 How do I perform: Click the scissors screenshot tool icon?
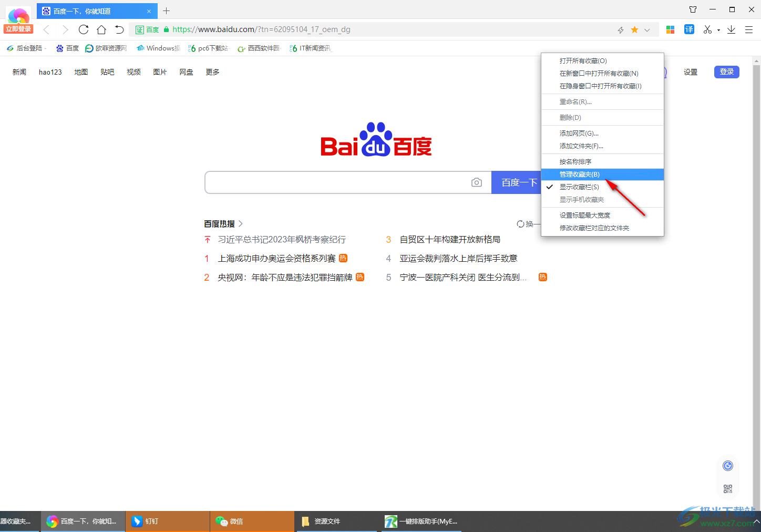click(x=708, y=29)
